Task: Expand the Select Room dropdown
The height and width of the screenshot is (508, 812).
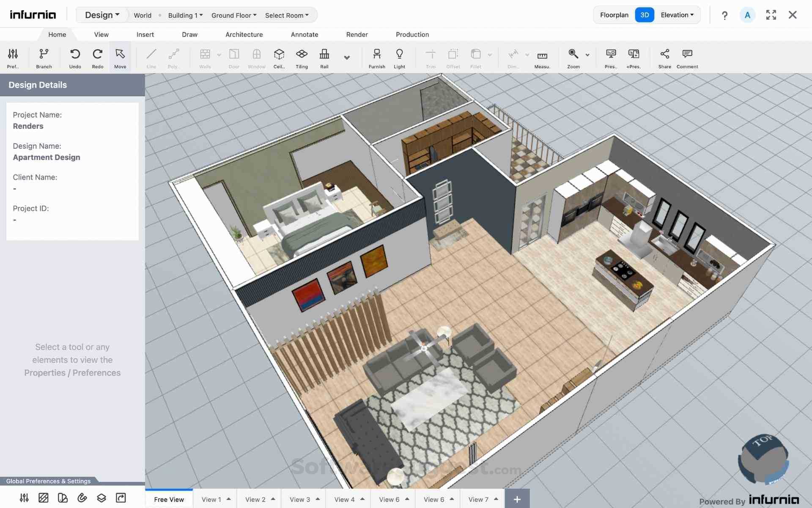Action: (x=286, y=15)
